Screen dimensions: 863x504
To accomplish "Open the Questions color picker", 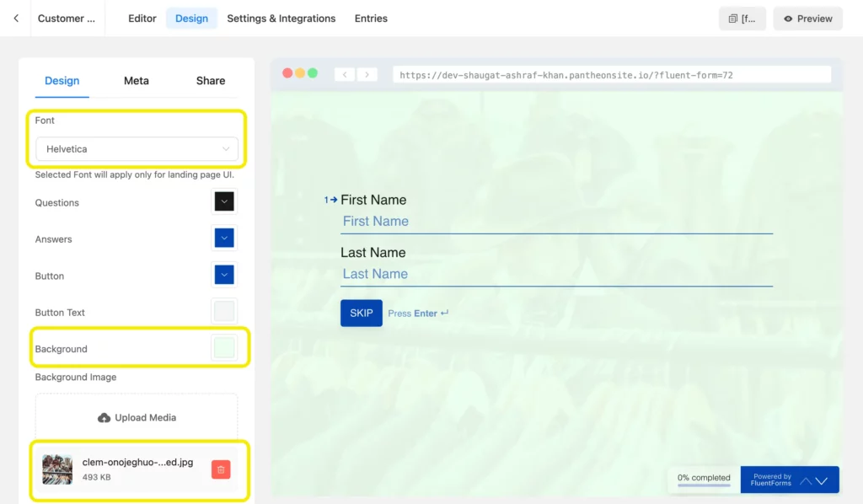I will 224,201.
